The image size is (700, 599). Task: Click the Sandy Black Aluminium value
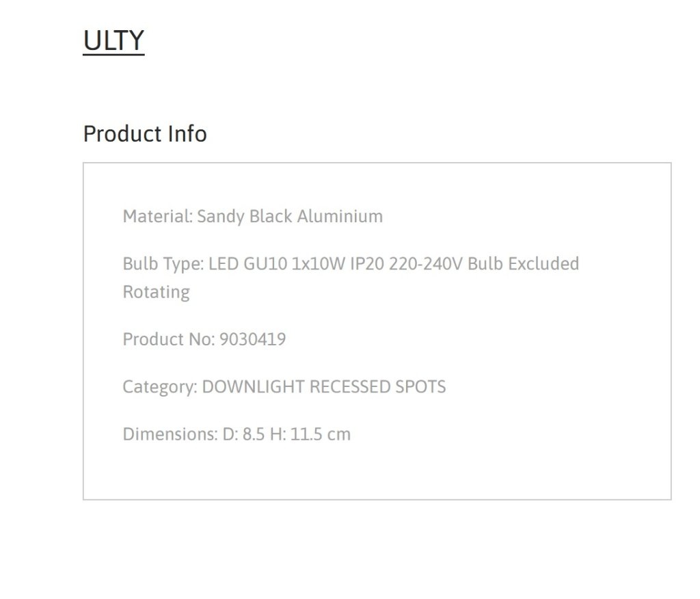pos(290,217)
